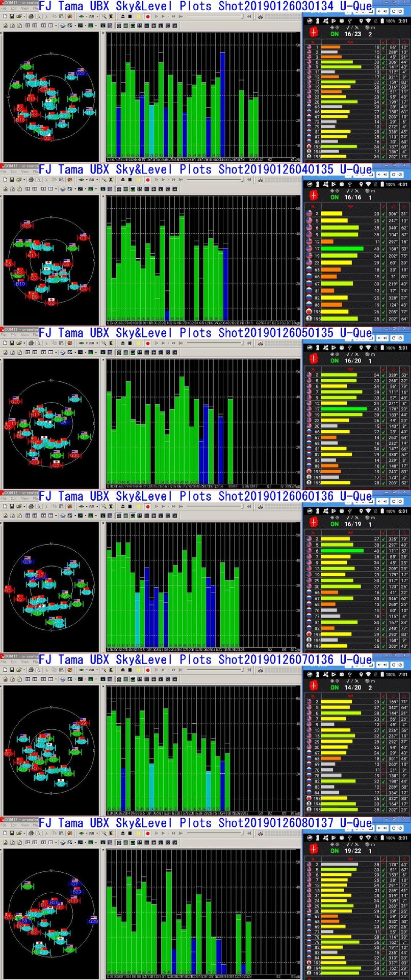Click the New file icon in the 3:01 u-center toolbar
Screen dimensions: 411x980
pos(5,16)
